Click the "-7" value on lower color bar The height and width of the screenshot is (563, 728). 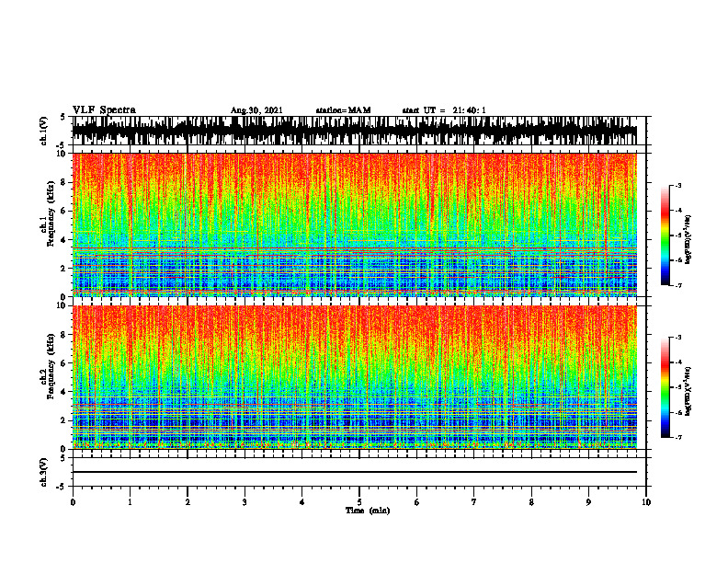(x=678, y=437)
